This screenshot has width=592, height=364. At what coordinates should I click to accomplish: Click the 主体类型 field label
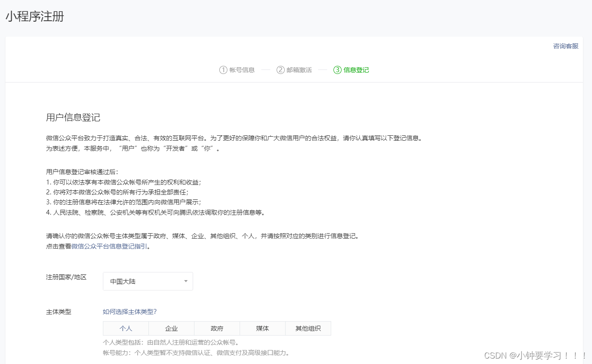(x=59, y=312)
